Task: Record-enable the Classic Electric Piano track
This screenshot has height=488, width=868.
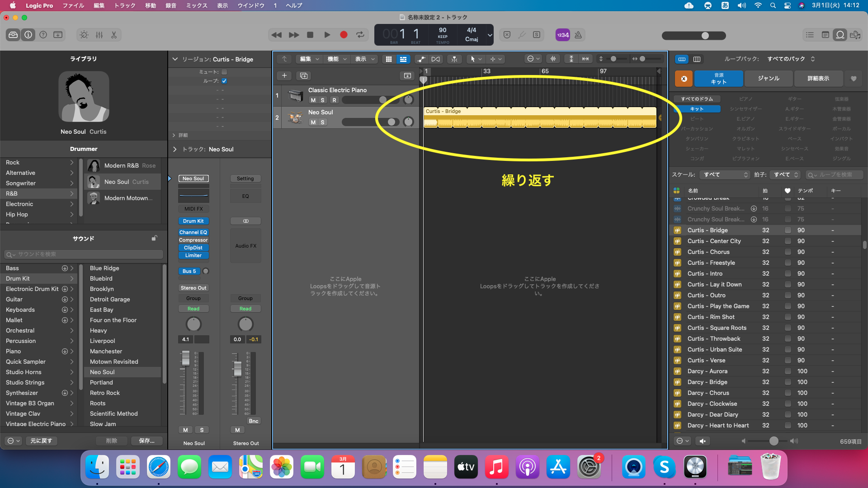Action: (334, 100)
